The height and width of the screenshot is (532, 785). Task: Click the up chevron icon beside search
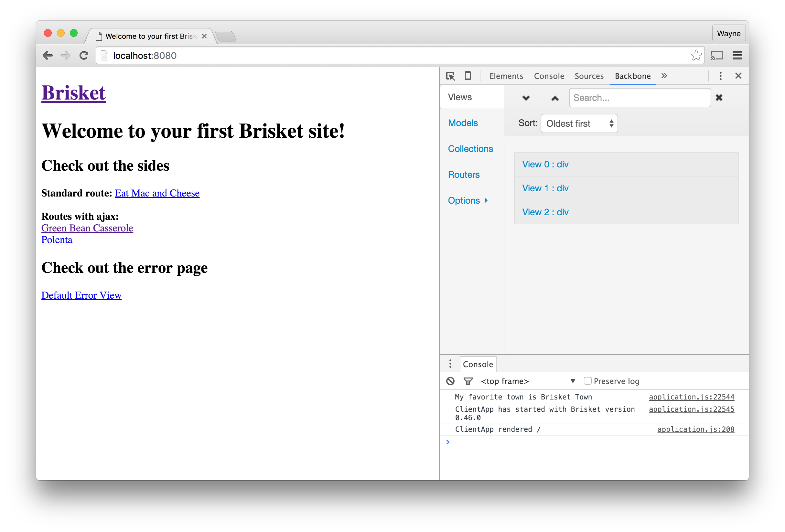click(x=554, y=98)
